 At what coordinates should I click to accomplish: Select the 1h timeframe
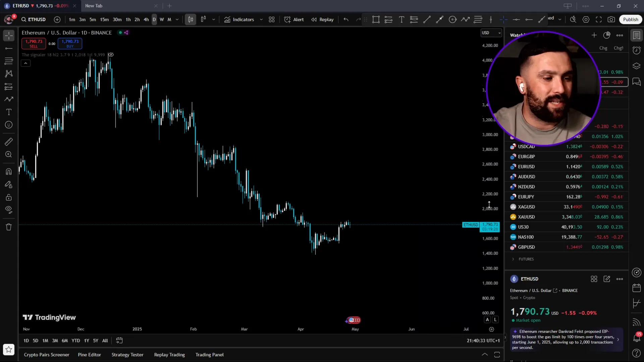(x=128, y=19)
